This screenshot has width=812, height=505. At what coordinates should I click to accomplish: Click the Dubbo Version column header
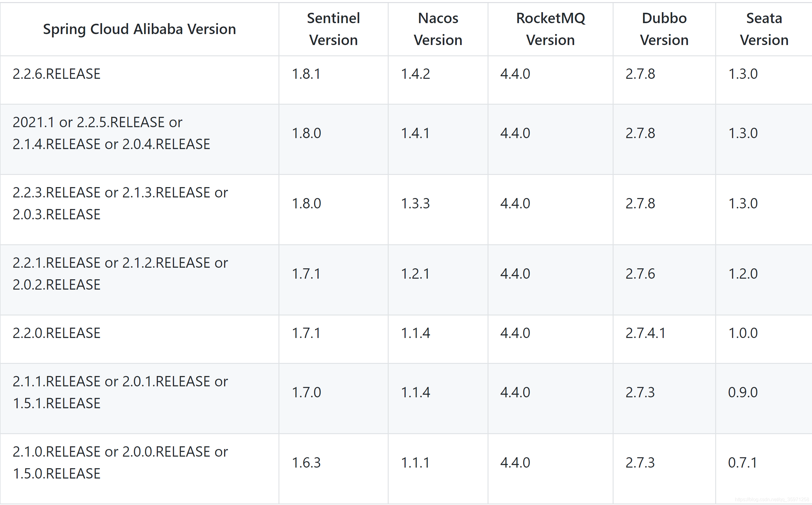click(664, 29)
